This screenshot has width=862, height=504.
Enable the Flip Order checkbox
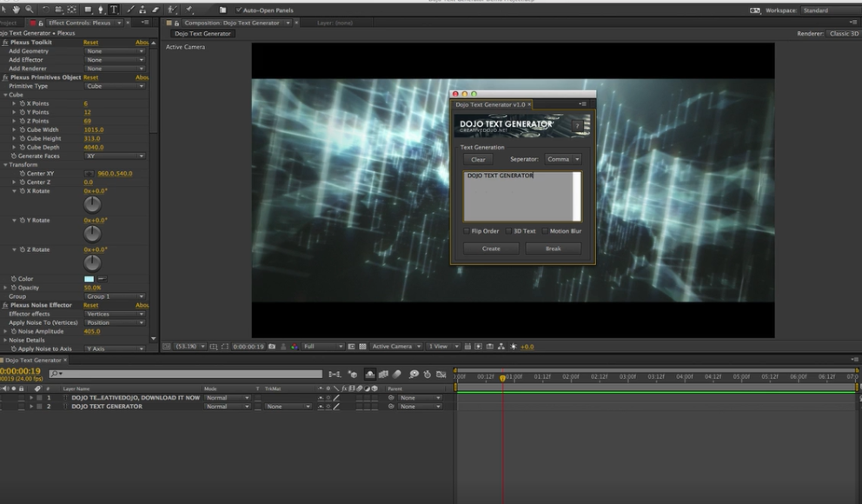pos(467,231)
